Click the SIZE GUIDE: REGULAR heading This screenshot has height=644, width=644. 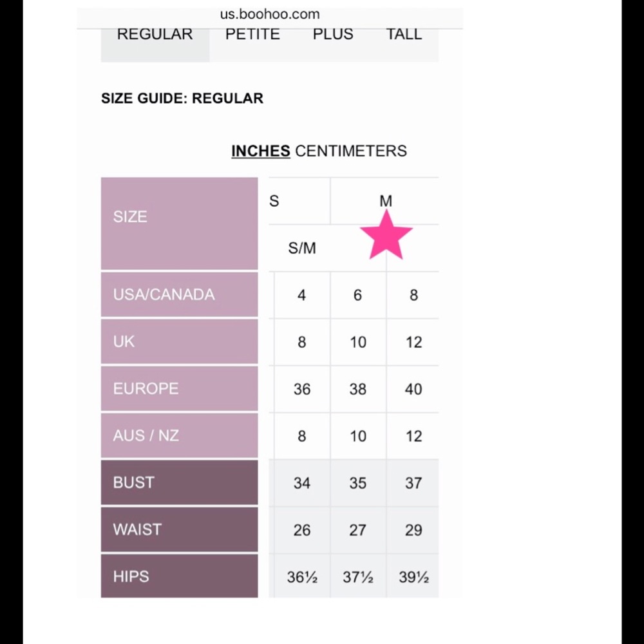coord(182,99)
